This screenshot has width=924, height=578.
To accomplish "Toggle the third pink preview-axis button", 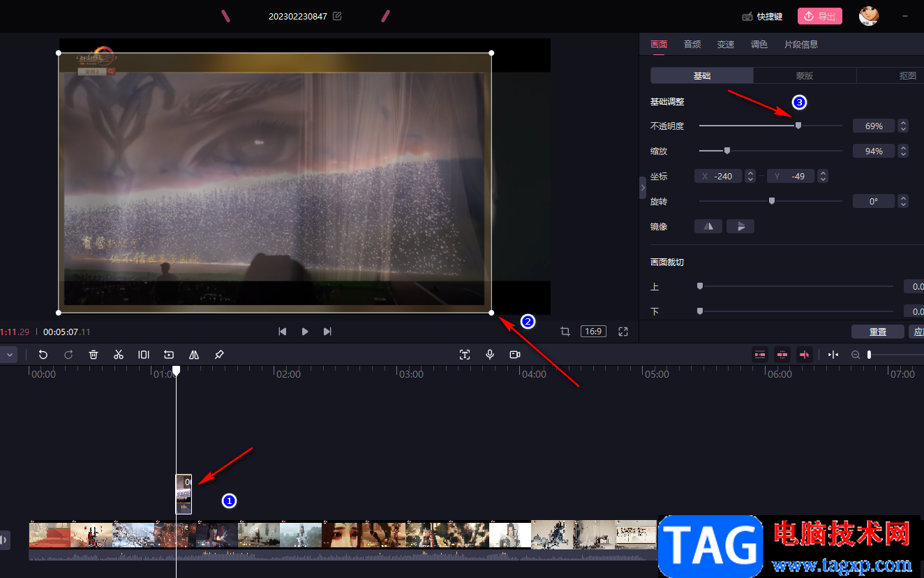I will (804, 355).
